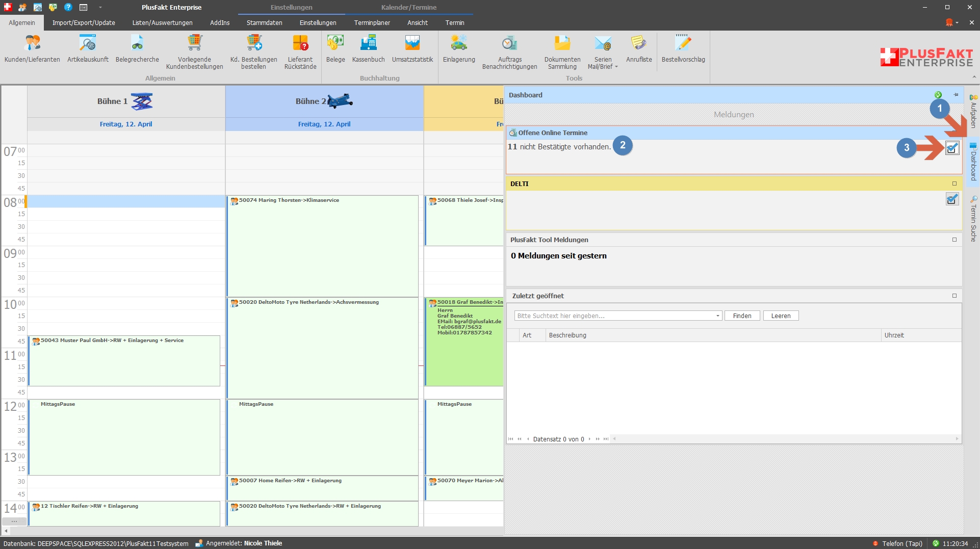The image size is (980, 549).
Task: Select 50007 Home Reifen appointment
Action: tap(322, 488)
